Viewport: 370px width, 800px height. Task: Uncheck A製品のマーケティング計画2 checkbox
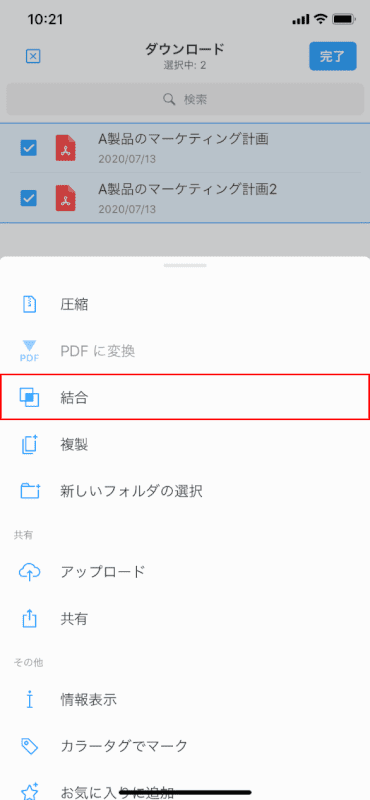(29, 197)
